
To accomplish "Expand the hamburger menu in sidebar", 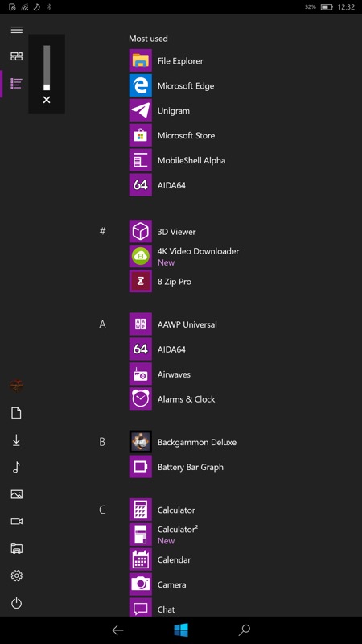I will pyautogui.click(x=16, y=30).
